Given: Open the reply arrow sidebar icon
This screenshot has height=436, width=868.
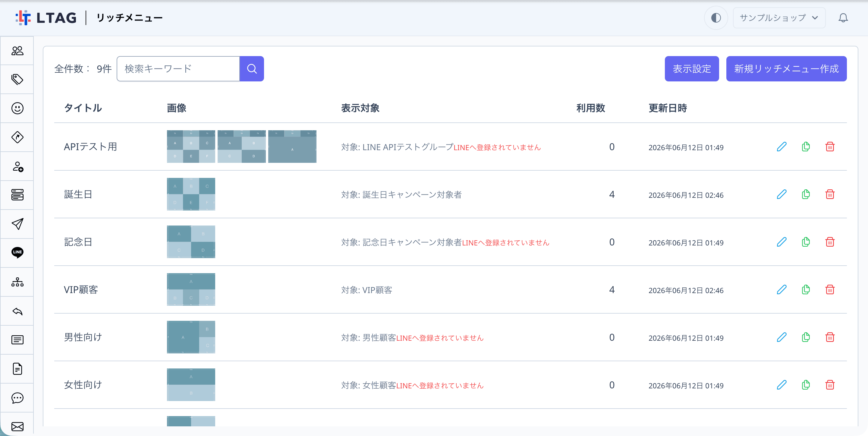Looking at the screenshot, I should point(17,311).
